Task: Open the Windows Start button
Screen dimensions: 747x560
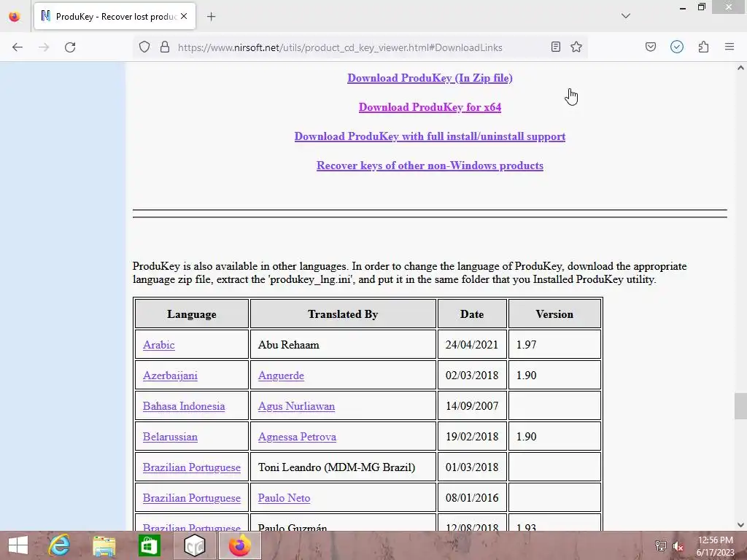Action: click(x=18, y=545)
